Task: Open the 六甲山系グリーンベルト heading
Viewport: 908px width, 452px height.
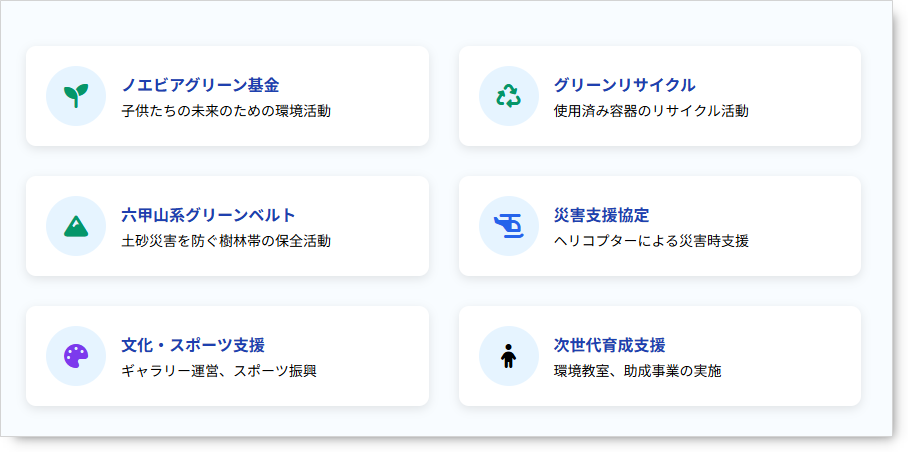Action: tap(208, 215)
